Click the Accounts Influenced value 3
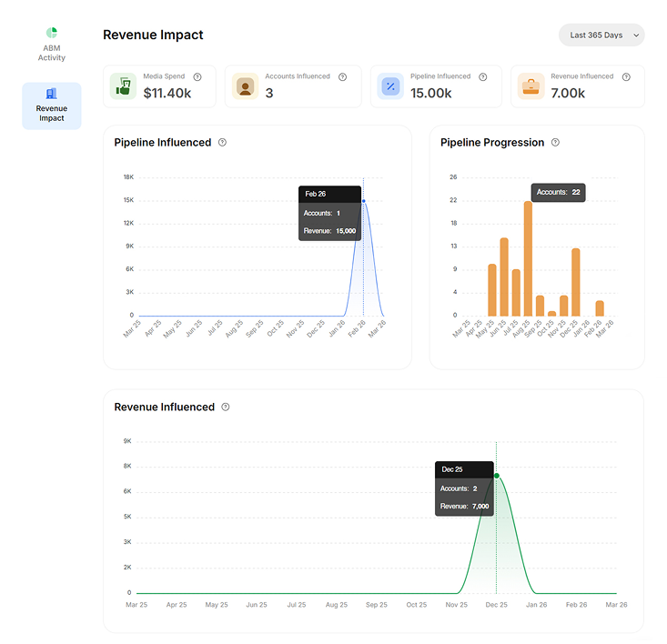The height and width of the screenshot is (644, 667). [x=269, y=93]
